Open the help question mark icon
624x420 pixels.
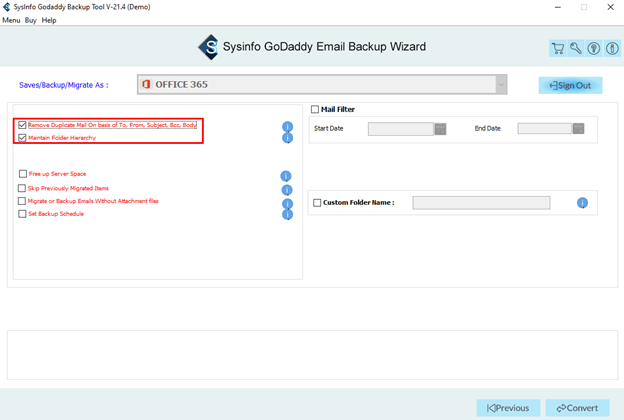(x=594, y=49)
